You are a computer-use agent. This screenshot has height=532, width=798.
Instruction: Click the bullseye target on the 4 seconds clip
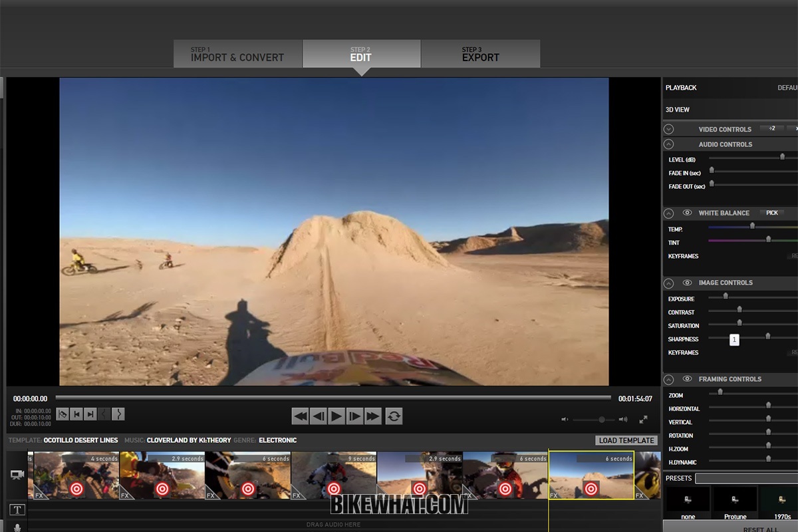[x=77, y=489]
